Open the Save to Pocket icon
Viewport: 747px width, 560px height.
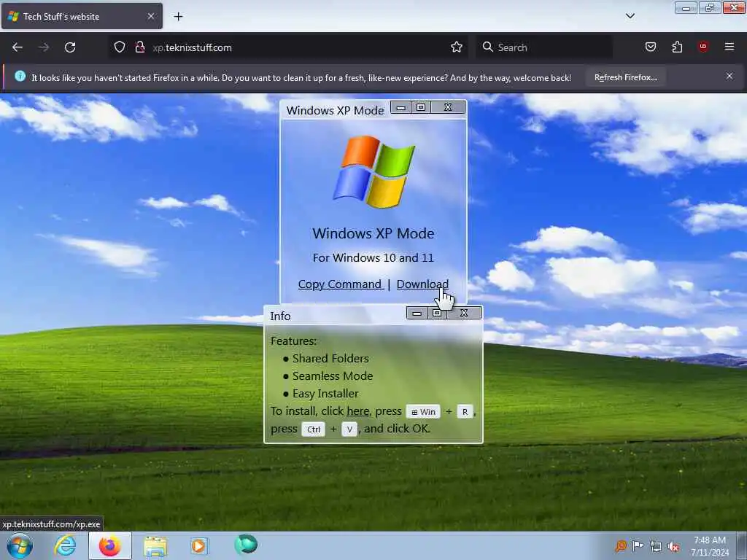(x=650, y=47)
